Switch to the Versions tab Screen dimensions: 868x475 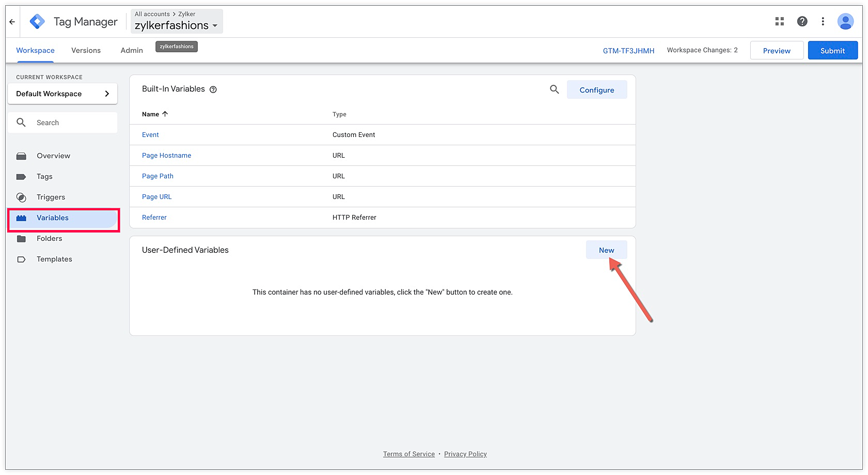point(86,50)
